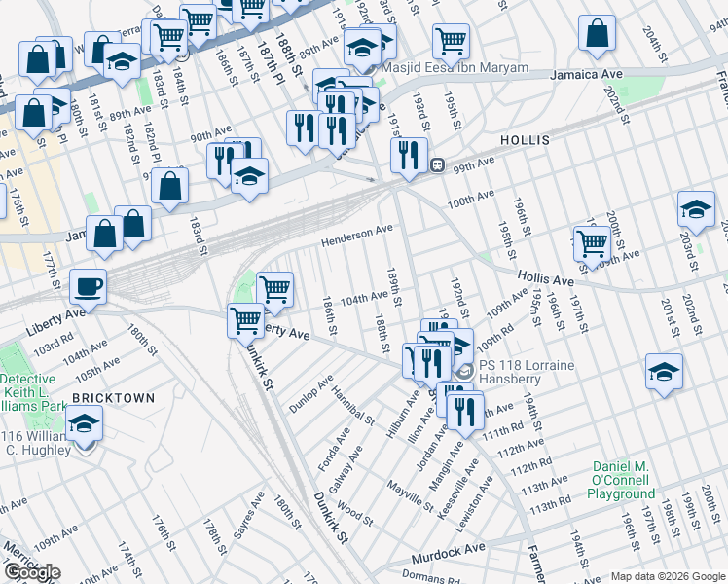Click the Masjid Eesa ibn Maryam place pin

[371, 70]
